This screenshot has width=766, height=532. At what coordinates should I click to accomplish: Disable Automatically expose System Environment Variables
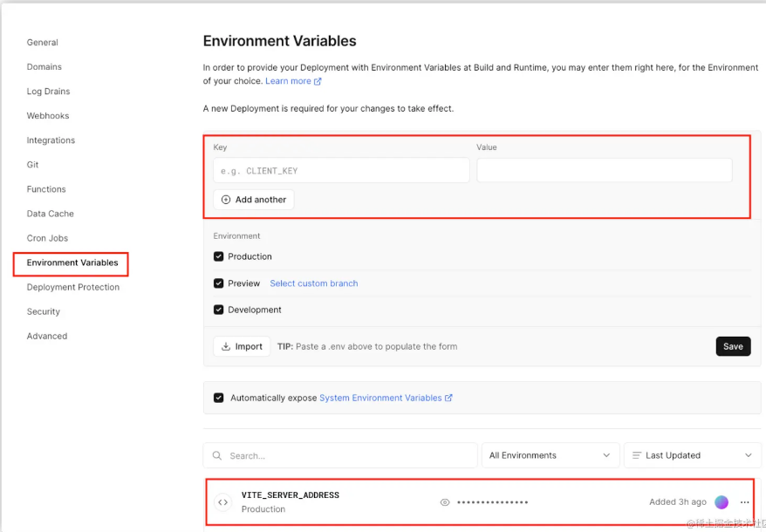[x=218, y=398]
